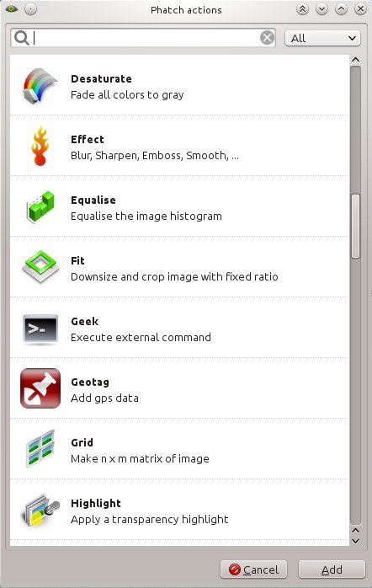Screen dimensions: 372x588
Task: Cancel the Phatch actions dialog
Action: click(253, 569)
